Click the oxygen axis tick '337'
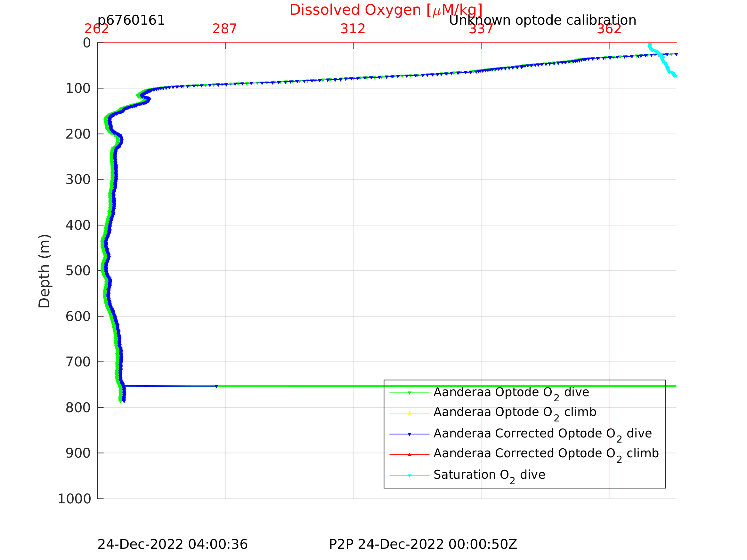Screen dimensions: 747x560 (481, 29)
